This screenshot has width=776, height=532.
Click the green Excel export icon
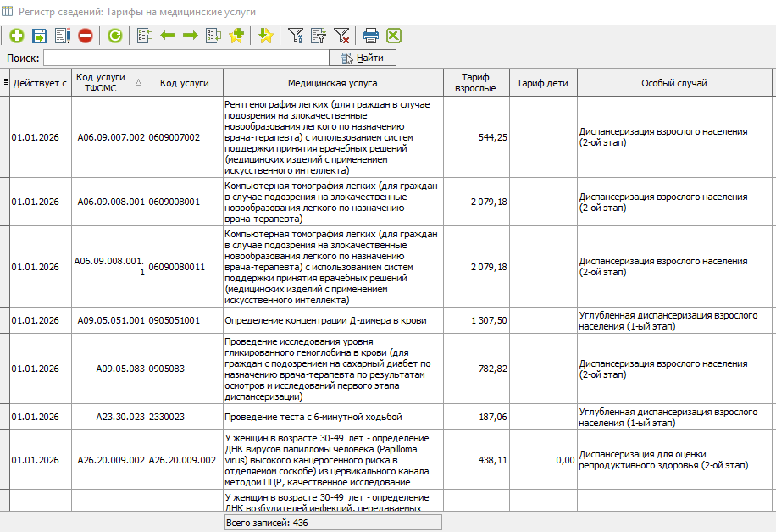click(394, 36)
